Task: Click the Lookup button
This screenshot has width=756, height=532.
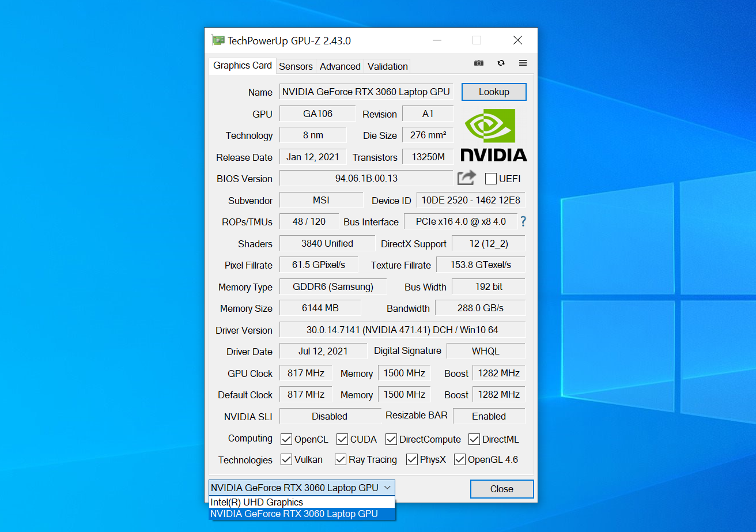Action: click(x=494, y=92)
